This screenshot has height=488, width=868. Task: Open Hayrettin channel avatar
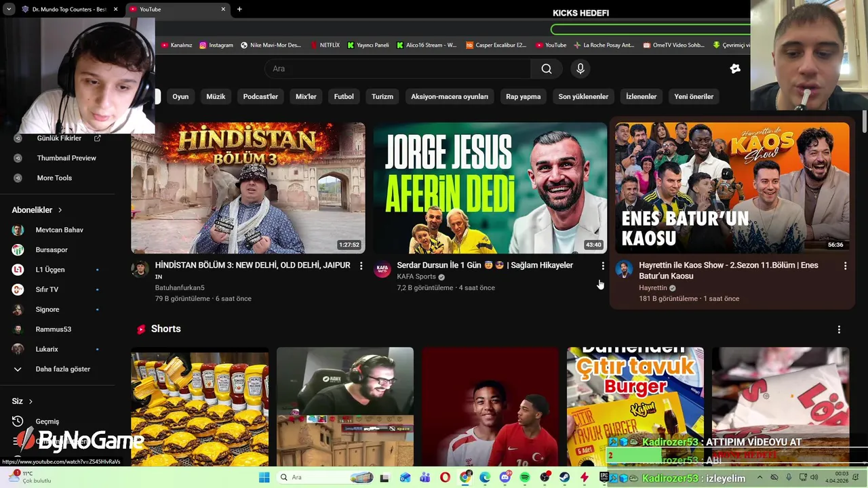click(624, 269)
